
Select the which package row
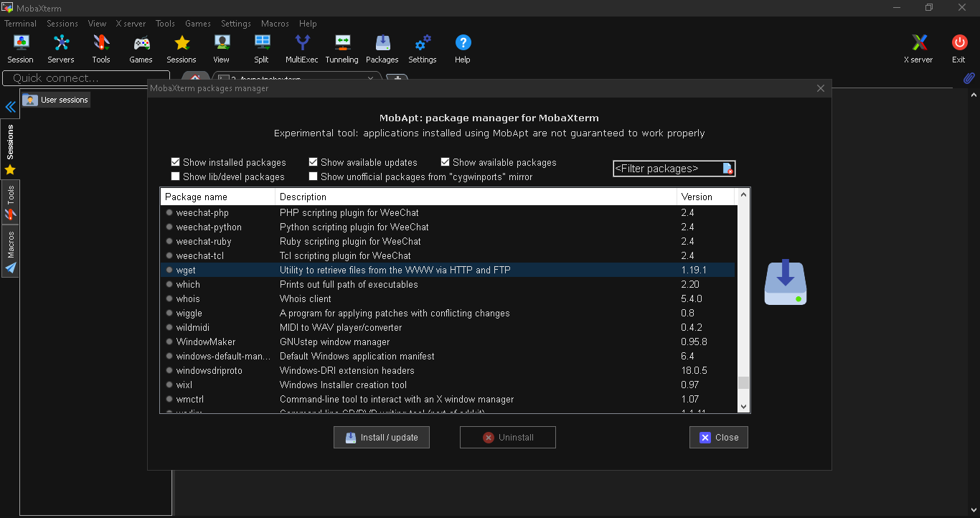(x=448, y=284)
